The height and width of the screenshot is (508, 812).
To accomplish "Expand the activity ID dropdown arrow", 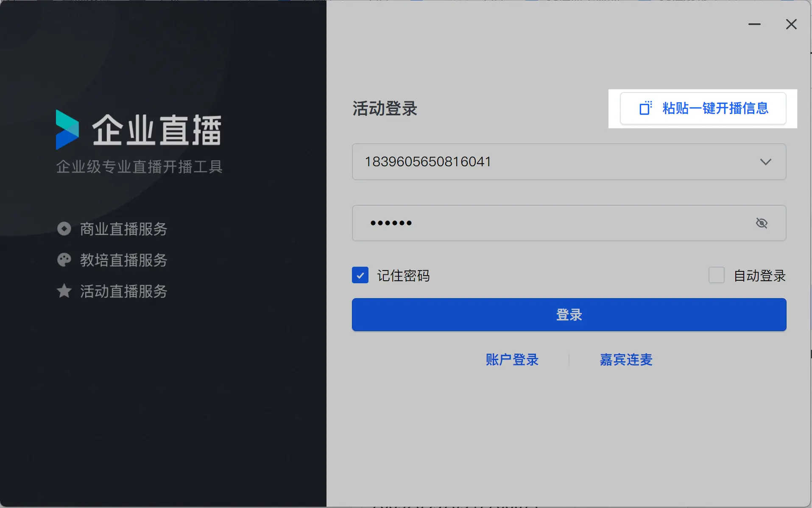I will 765,162.
